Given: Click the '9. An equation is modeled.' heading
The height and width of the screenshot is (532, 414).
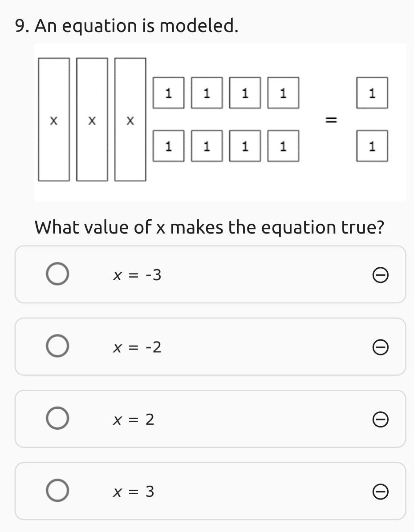Looking at the screenshot, I should tap(127, 26).
